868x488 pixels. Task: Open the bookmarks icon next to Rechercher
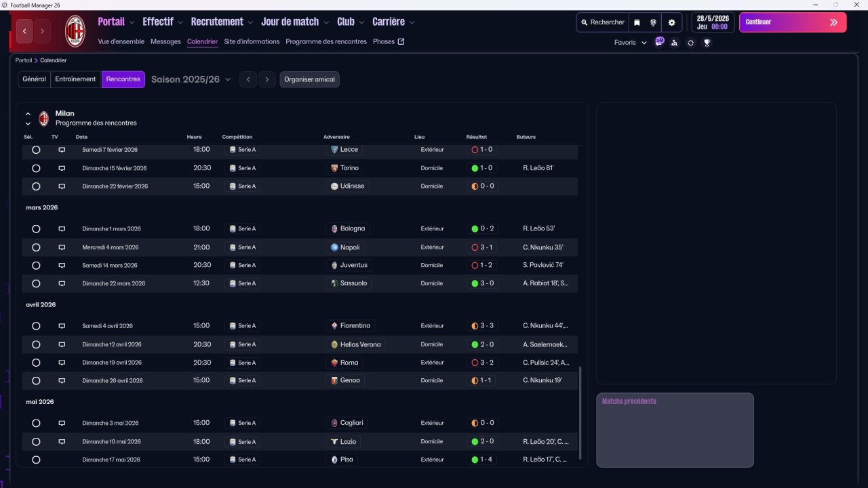tap(637, 22)
